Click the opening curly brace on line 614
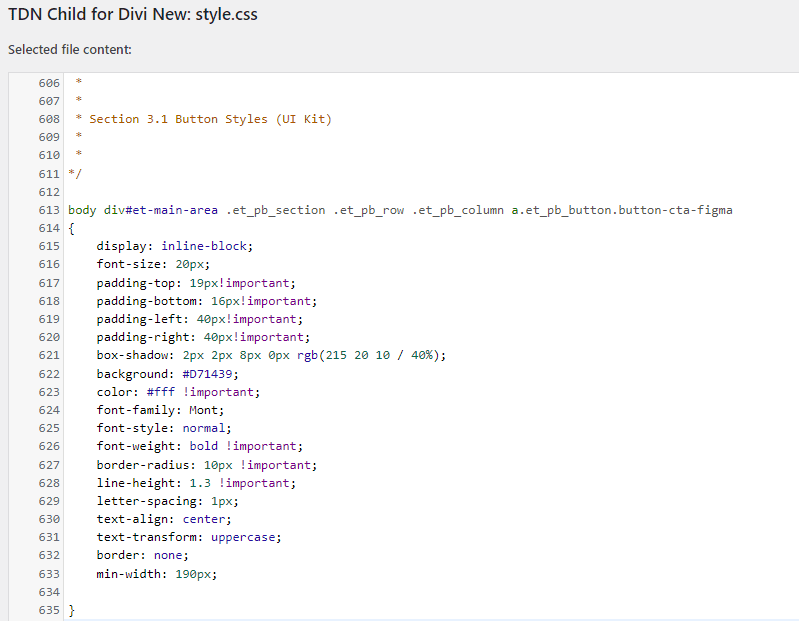Viewport: 799px width, 621px height. (x=71, y=228)
